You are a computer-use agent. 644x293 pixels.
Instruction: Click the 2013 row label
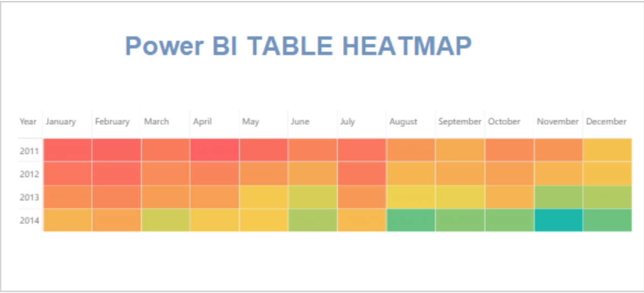tap(29, 197)
